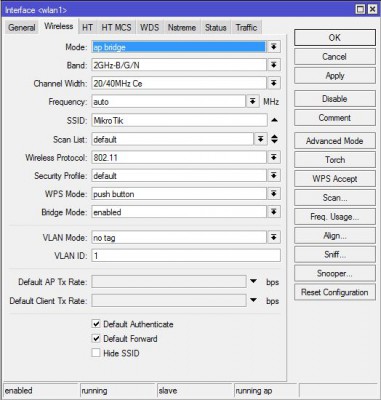The image size is (381, 400).
Task: Collapse the SSID field with up triangle
Action: pyautogui.click(x=274, y=120)
